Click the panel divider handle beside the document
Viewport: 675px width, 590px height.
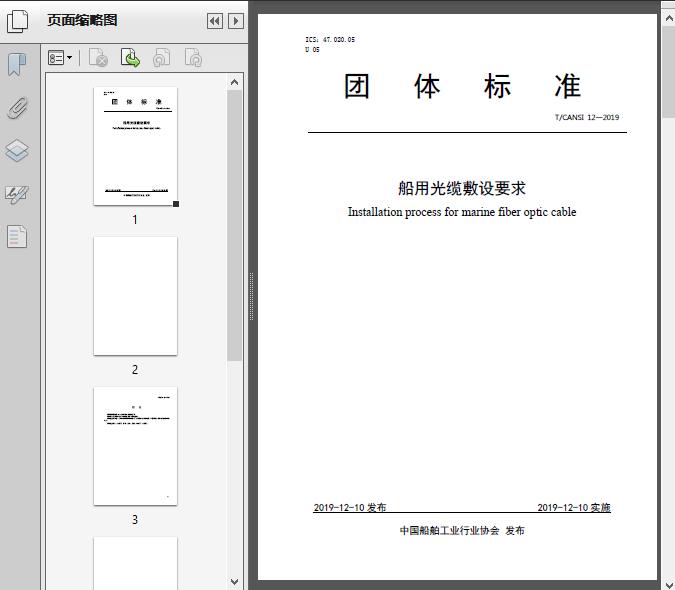point(251,297)
